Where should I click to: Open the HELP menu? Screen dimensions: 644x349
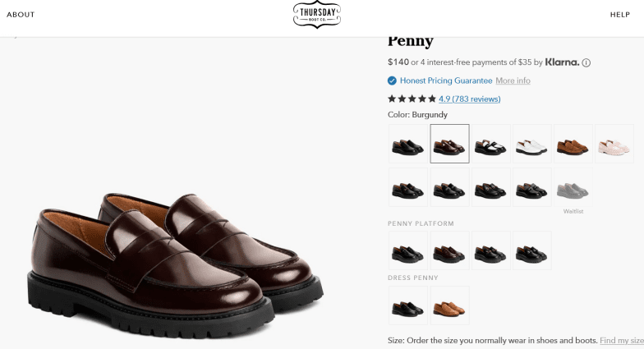[x=619, y=15]
